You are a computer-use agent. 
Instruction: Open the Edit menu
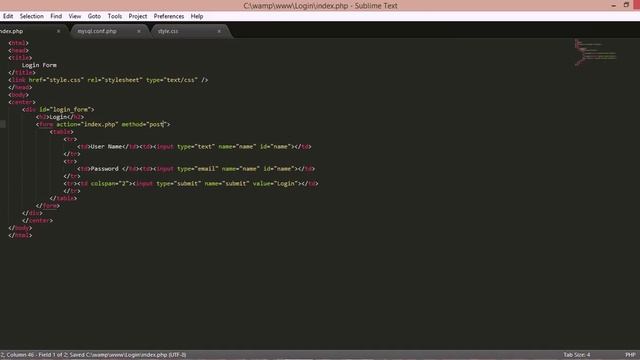[x=8, y=16]
